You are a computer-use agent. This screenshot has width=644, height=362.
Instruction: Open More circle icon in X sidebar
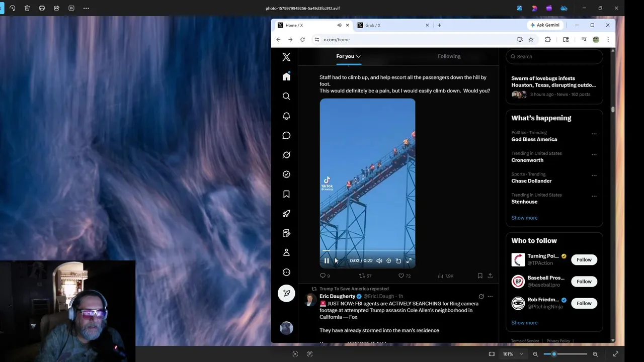pos(286,272)
